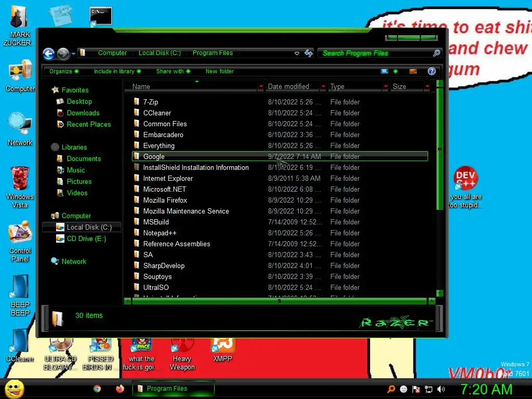Sort by the Name column header
The width and height of the screenshot is (532, 399).
192,87
